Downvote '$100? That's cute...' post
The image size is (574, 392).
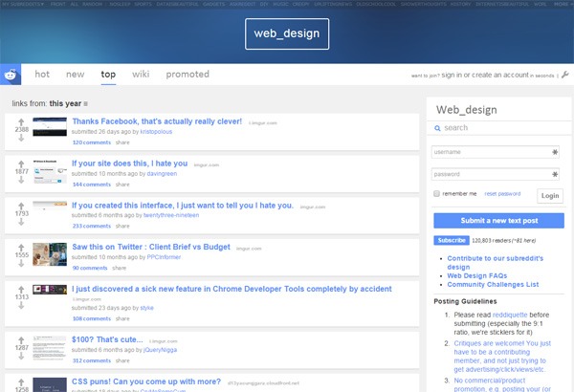(x=21, y=356)
